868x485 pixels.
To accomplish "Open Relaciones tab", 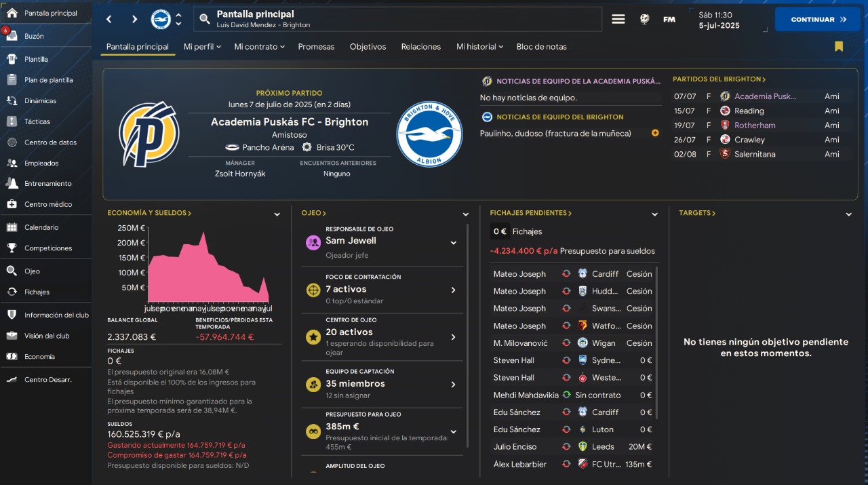I will (420, 47).
